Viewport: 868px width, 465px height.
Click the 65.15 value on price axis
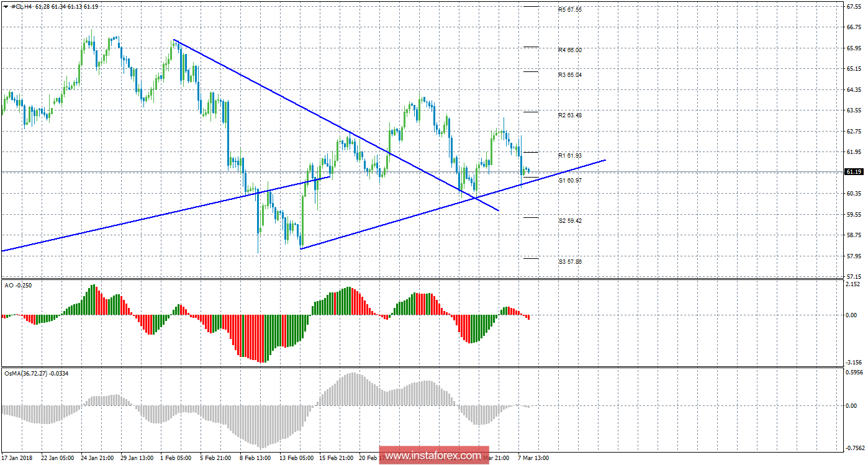coord(854,68)
